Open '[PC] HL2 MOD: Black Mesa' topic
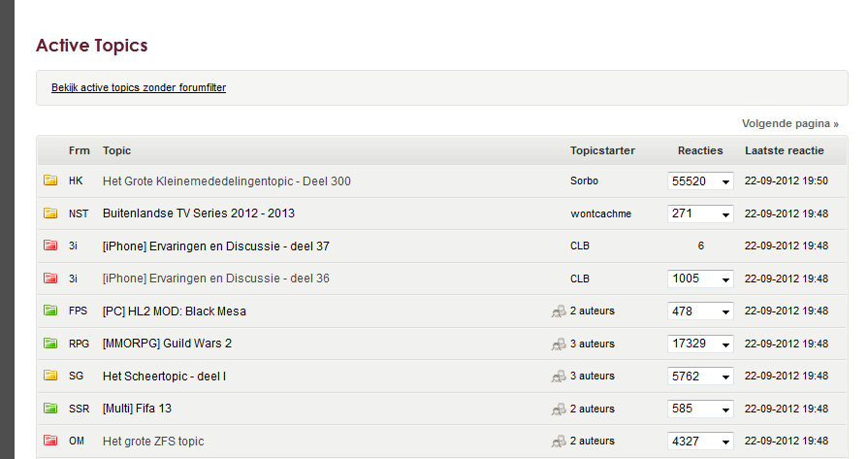Screen dimensions: 868x459 (x=175, y=311)
